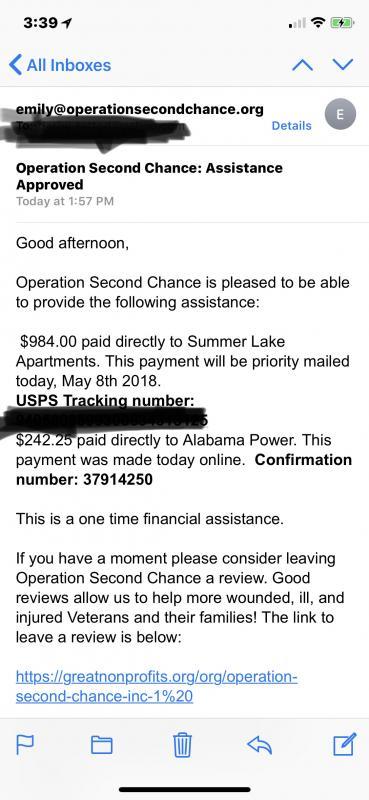Screen dimensions: 369x800
Task: Tap the date May 8th 2018
Action: pyautogui.click(x=110, y=381)
